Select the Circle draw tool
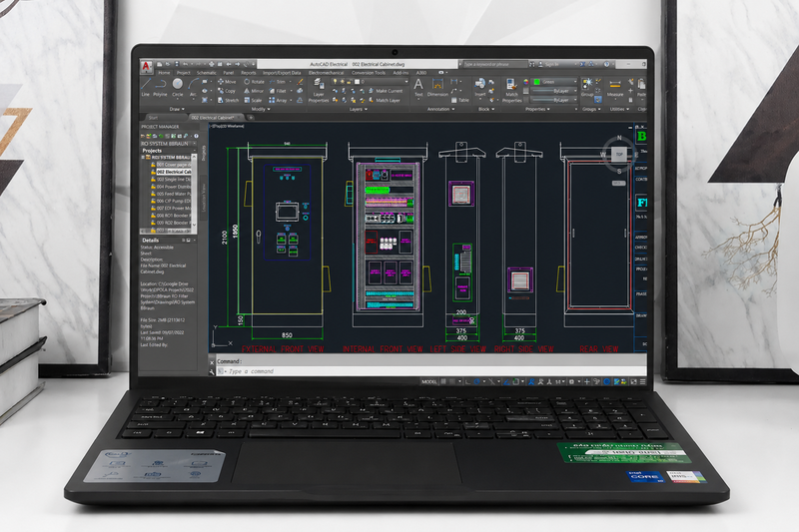Image resolution: width=799 pixels, height=532 pixels. point(178,87)
